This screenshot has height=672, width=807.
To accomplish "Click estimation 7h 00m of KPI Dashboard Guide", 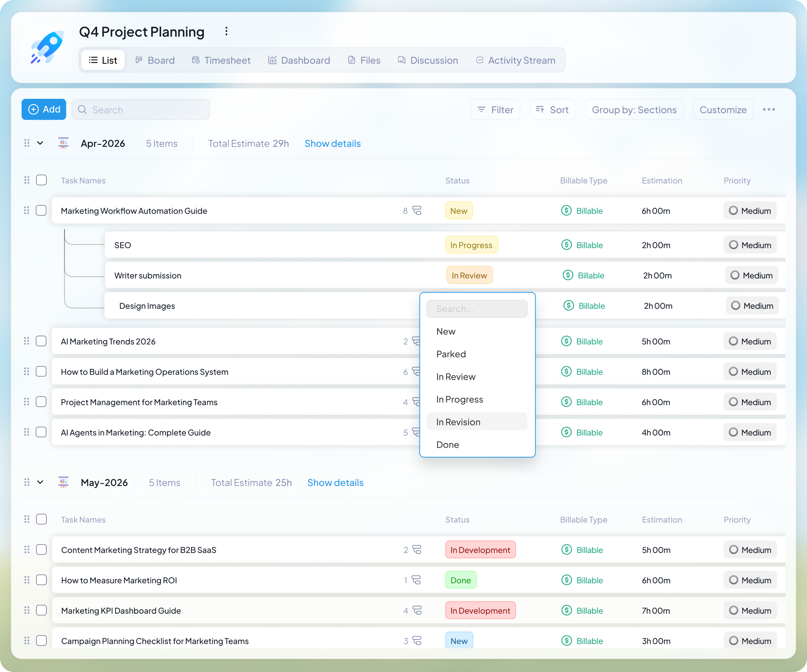I will [x=656, y=611].
